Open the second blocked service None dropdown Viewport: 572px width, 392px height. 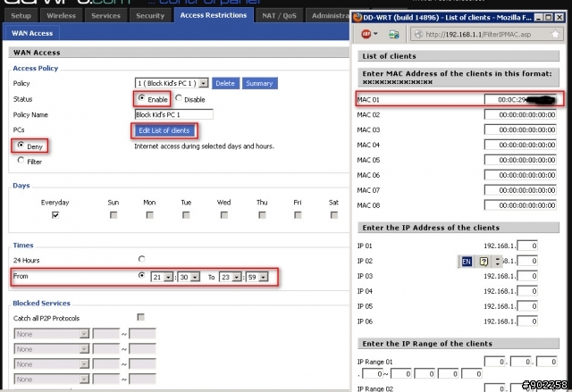tap(52, 349)
